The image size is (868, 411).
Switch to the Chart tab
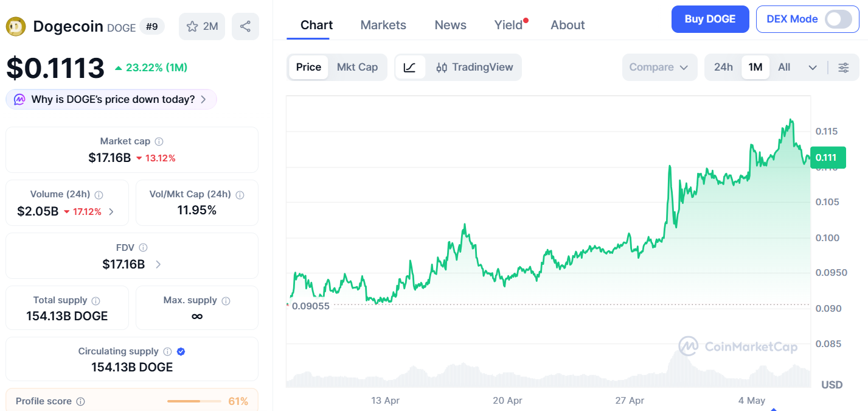(316, 25)
